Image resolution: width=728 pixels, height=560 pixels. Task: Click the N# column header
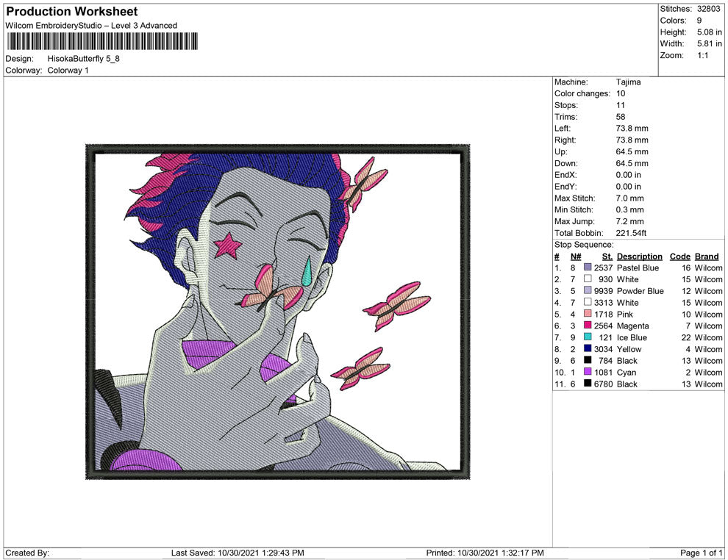576,256
